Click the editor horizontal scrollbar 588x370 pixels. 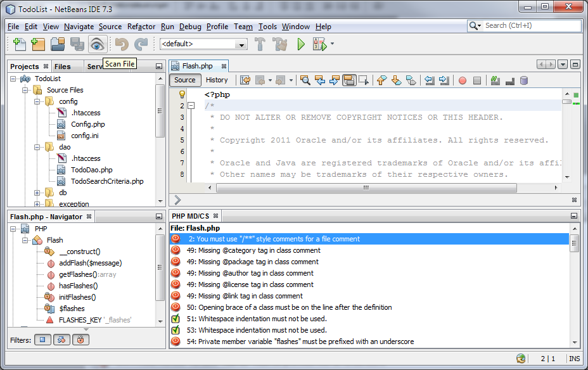pos(366,188)
